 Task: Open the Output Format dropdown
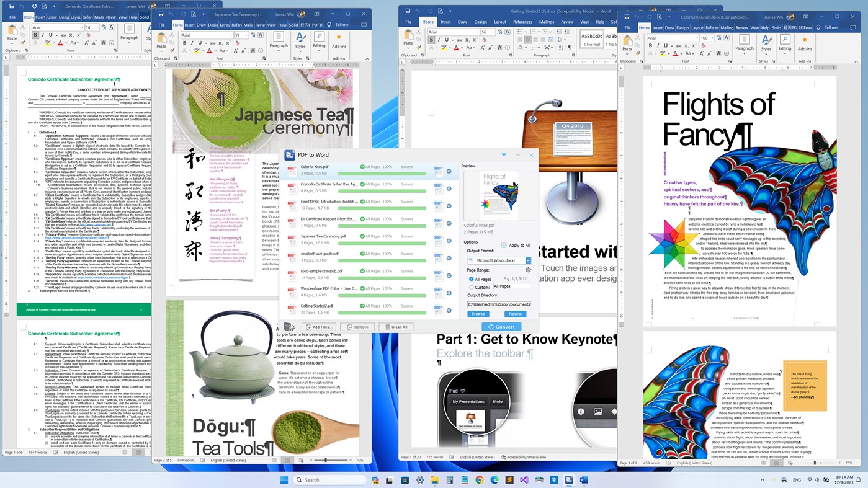coord(528,260)
